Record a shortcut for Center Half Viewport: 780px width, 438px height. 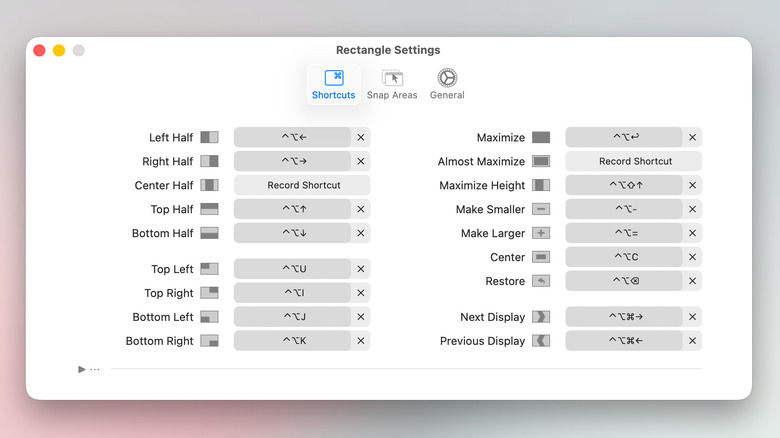302,185
